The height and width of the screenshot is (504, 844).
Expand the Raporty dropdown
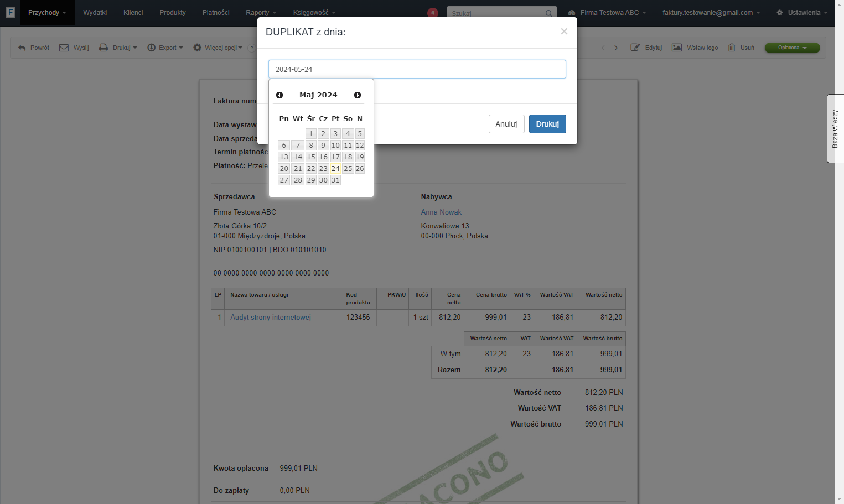point(261,13)
